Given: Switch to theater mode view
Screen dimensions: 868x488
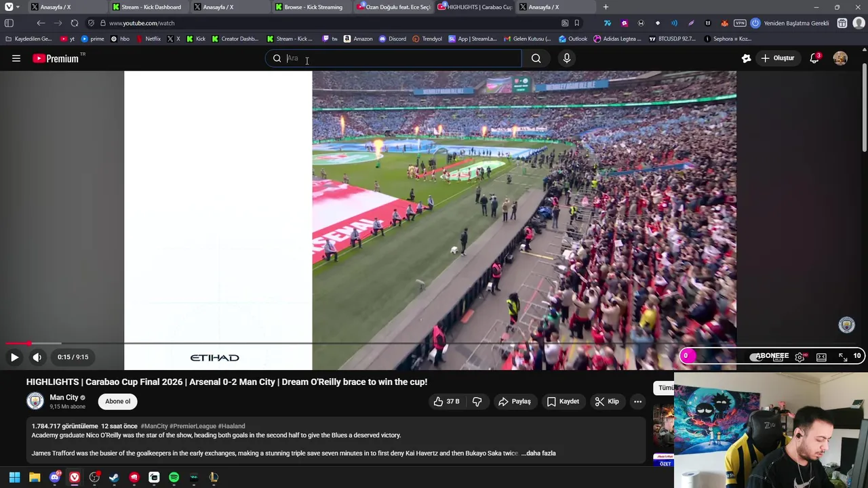Looking at the screenshot, I should 821,357.
